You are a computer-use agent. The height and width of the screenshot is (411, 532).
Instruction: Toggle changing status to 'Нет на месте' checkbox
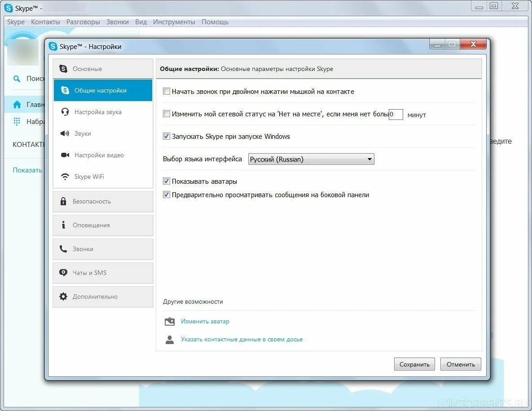point(166,113)
